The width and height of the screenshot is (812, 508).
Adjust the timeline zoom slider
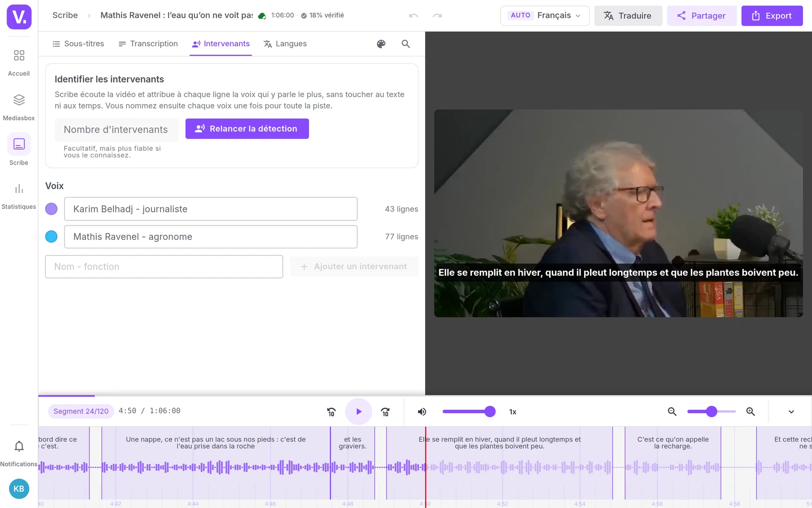pos(711,412)
